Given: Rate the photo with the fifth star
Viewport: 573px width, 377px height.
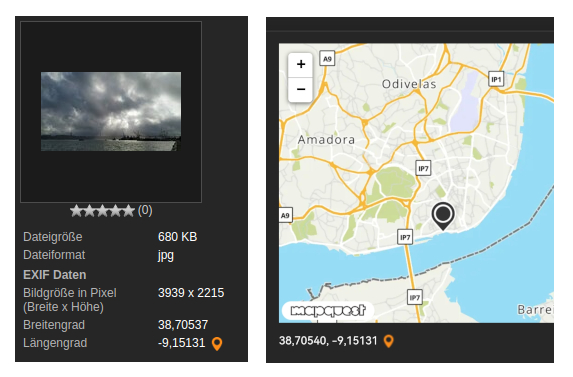Looking at the screenshot, I should tap(129, 211).
